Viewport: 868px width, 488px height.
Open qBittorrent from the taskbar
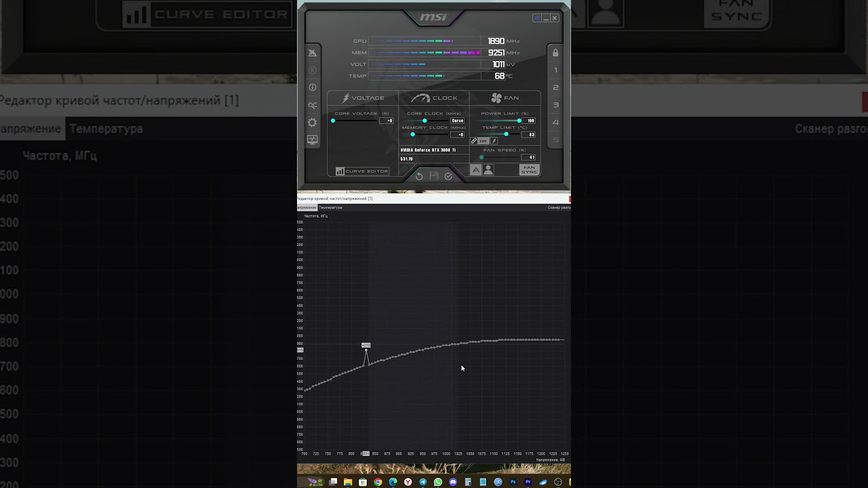(498, 482)
